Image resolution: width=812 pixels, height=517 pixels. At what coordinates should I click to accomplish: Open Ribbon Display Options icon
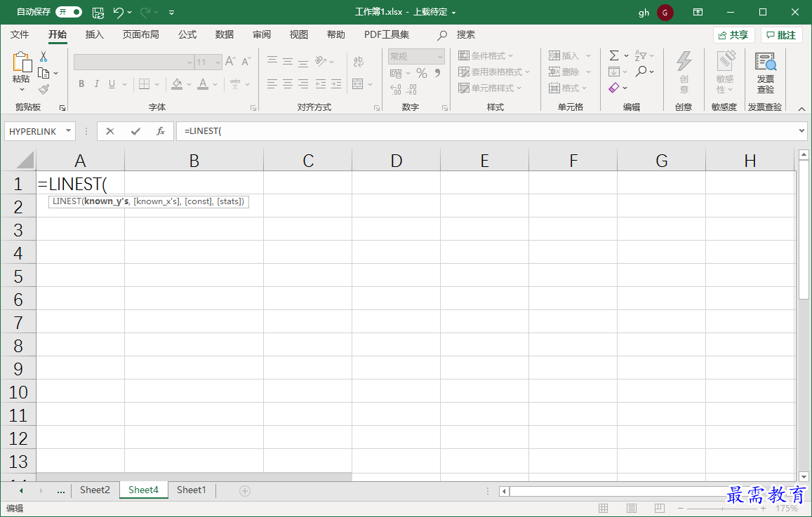click(x=698, y=12)
